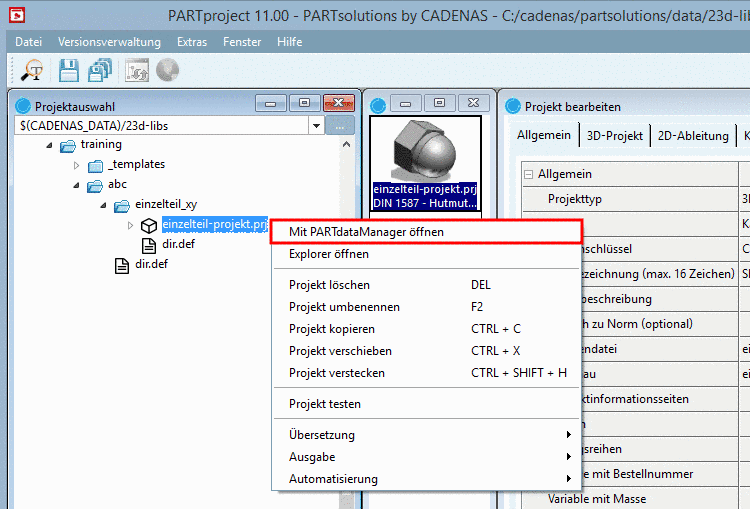Click the blue Projektauswahl panel icon
Viewport: 750px width, 509px height.
(23, 106)
